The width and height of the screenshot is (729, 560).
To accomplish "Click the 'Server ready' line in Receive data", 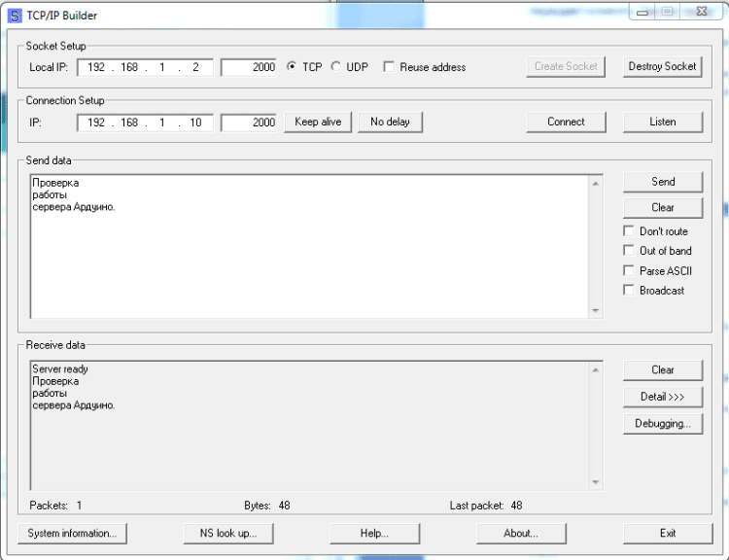I will (x=60, y=369).
